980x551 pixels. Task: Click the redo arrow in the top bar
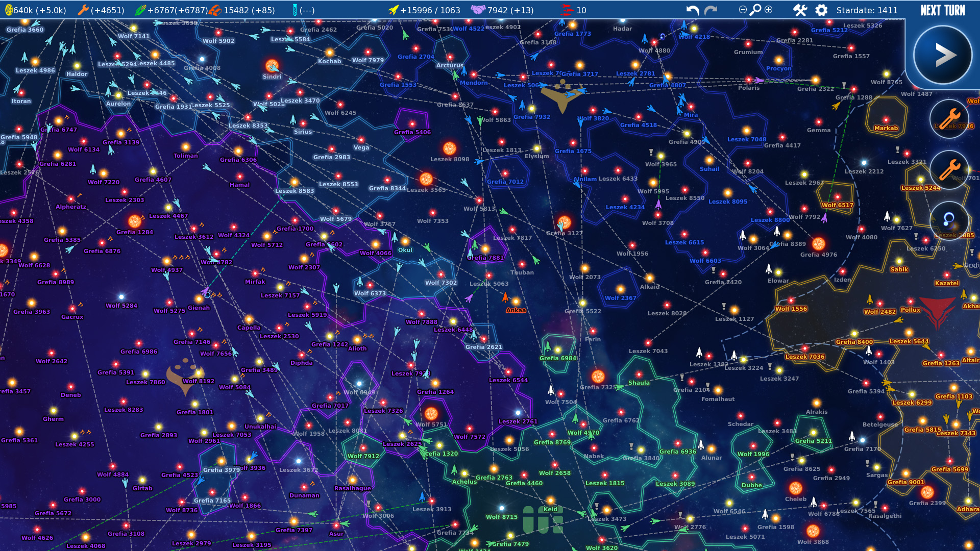[710, 9]
